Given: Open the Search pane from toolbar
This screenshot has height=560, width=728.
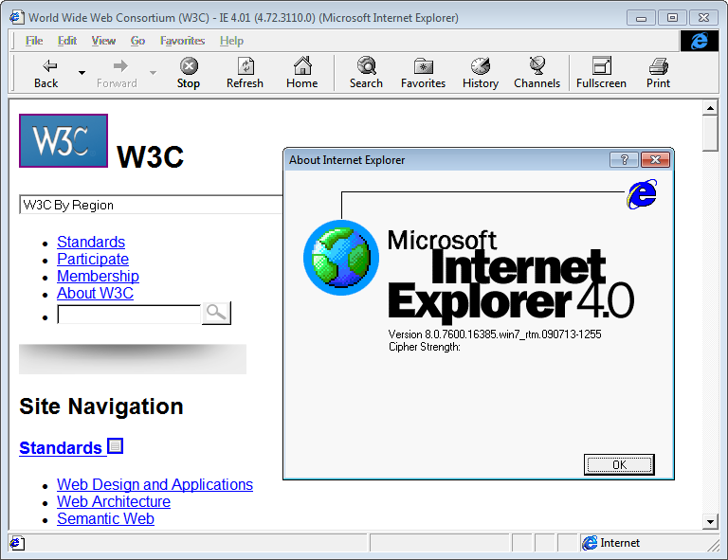Looking at the screenshot, I should point(366,73).
